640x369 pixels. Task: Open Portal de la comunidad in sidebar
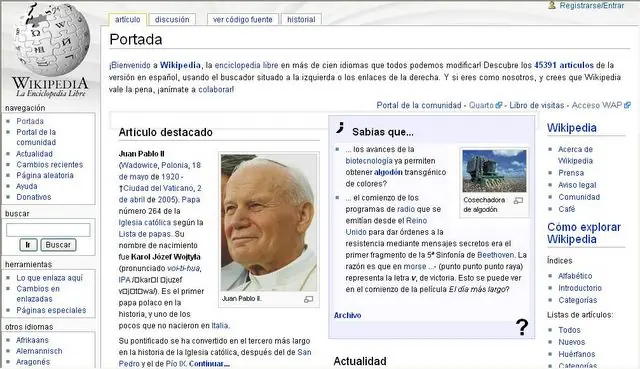click(36, 137)
